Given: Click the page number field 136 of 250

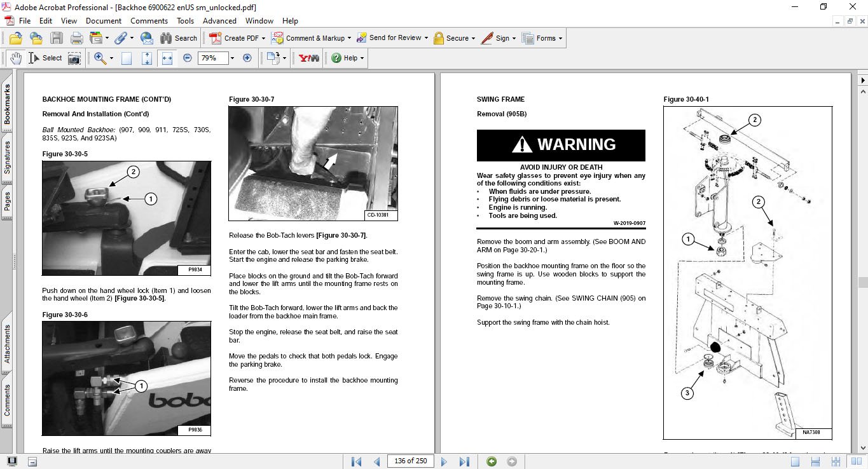Looking at the screenshot, I should [x=410, y=461].
